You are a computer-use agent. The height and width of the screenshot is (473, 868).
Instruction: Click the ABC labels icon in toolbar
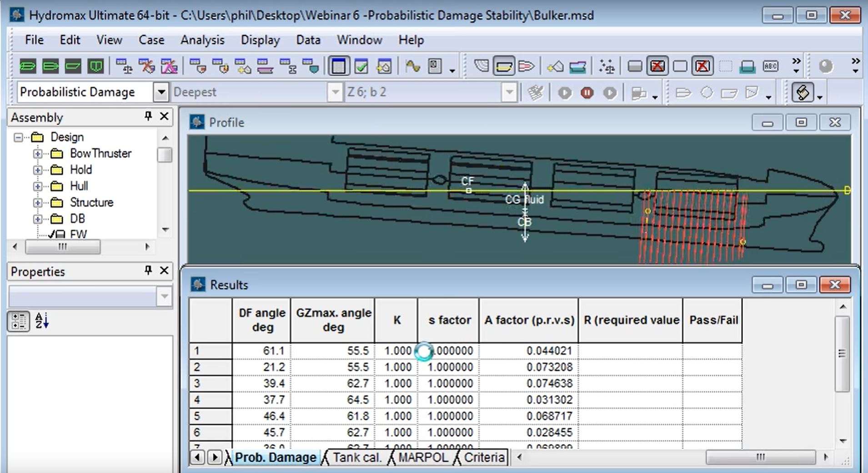(770, 67)
